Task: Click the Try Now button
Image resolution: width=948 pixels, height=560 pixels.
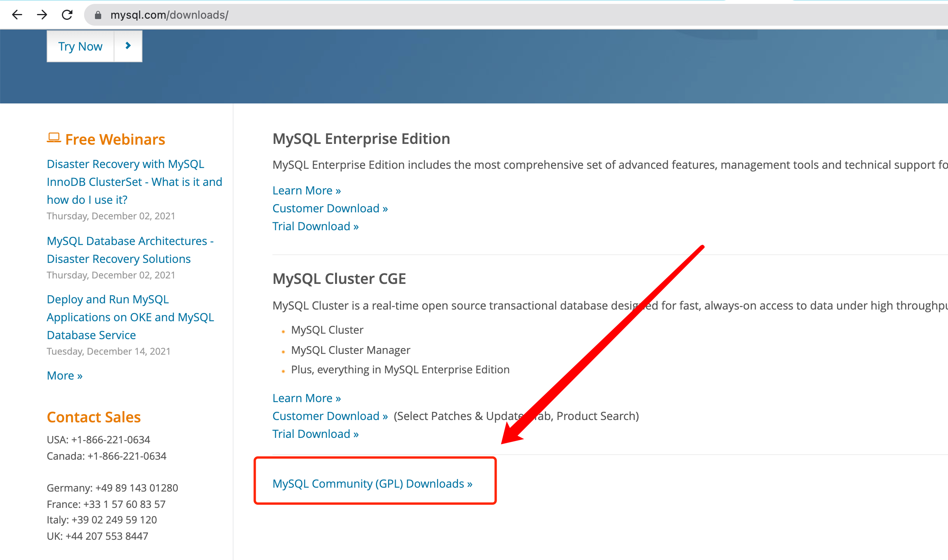Action: 80,46
